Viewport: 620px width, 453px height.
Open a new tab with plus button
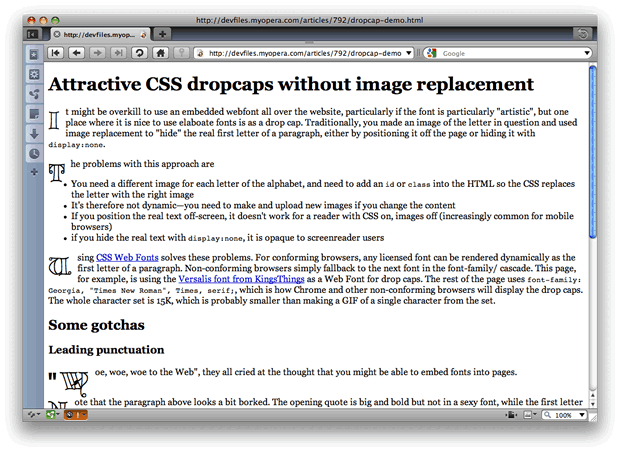click(x=163, y=34)
